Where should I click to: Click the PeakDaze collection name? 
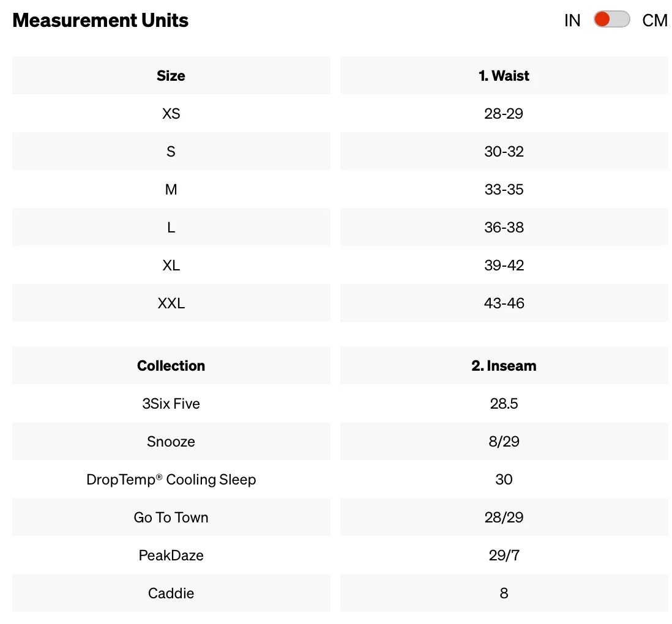(x=171, y=555)
